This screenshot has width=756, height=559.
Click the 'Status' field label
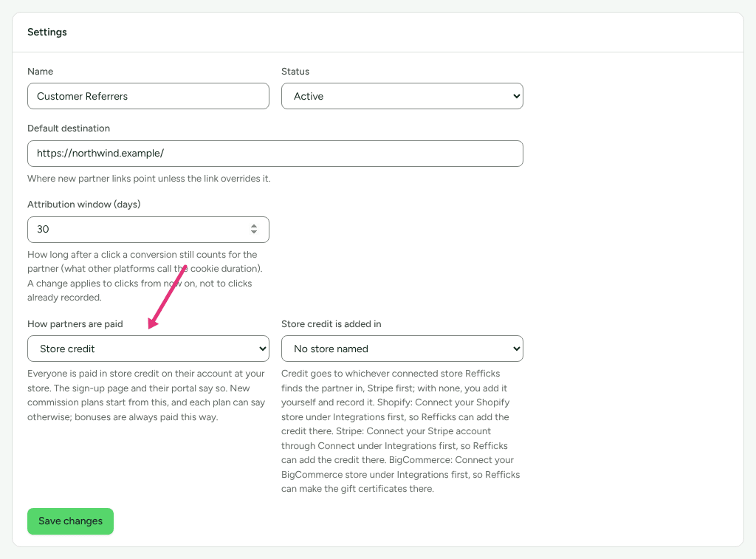[295, 72]
